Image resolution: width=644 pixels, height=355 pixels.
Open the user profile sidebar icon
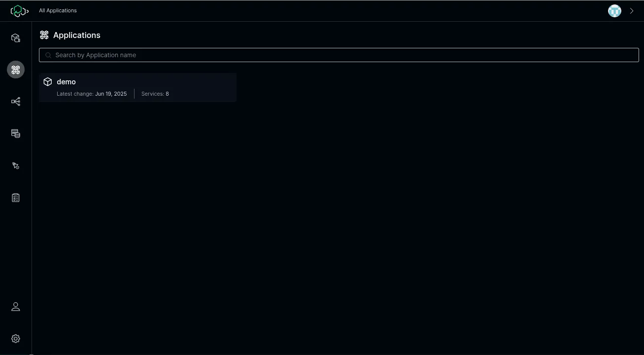[x=16, y=307]
